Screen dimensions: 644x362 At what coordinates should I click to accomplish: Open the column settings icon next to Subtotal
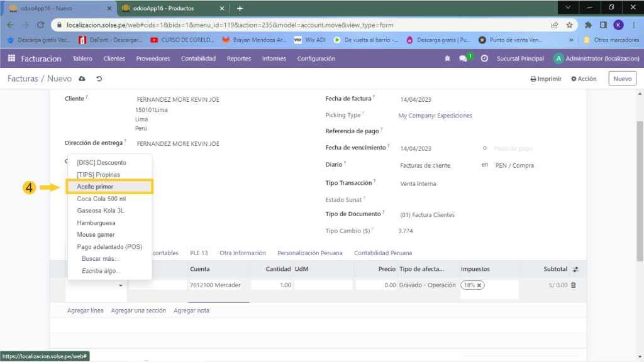point(575,269)
